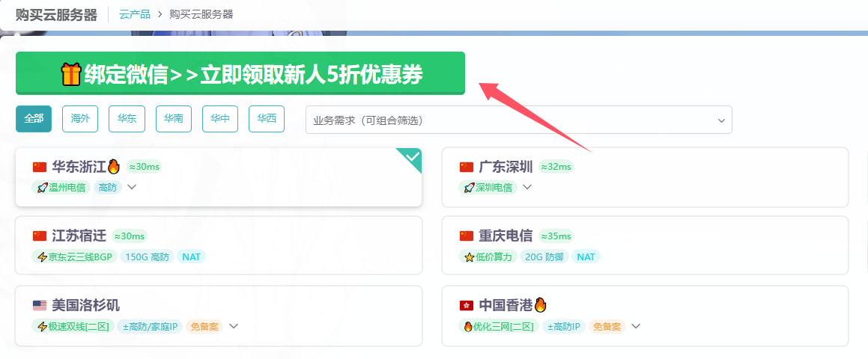The width and height of the screenshot is (868, 359).
Task: Choose the 中国香港 region card
Action: tap(645, 316)
